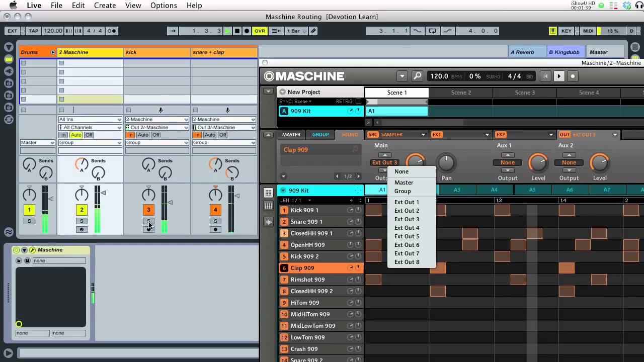Open Maschine's keyboard view icon

tap(269, 206)
